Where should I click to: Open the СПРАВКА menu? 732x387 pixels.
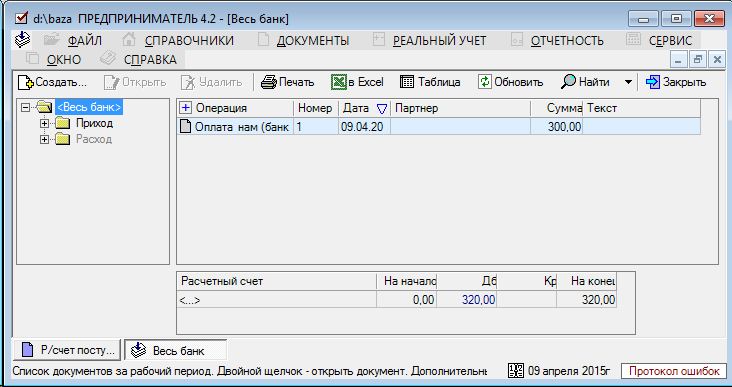(x=150, y=60)
